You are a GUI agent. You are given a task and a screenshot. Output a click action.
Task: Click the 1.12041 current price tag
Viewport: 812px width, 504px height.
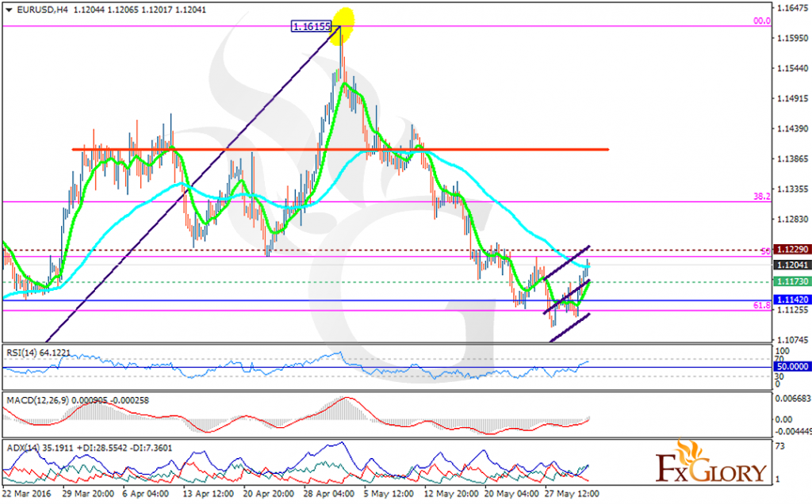coord(791,265)
